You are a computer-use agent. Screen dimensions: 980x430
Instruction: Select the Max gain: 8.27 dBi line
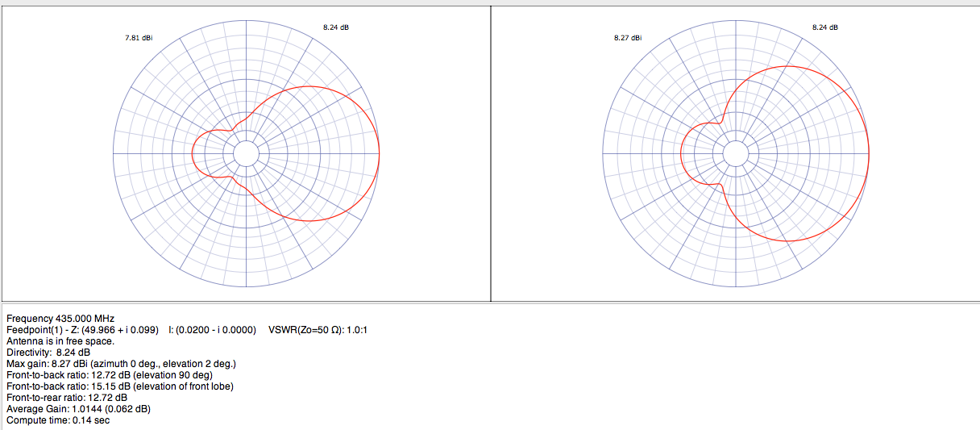pos(122,364)
